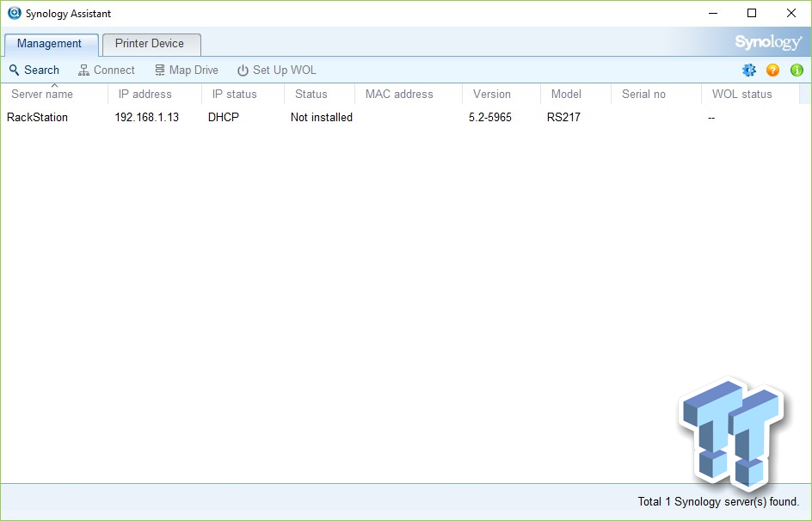Open help via orange question icon
Screen dimensions: 812x521
(772, 70)
